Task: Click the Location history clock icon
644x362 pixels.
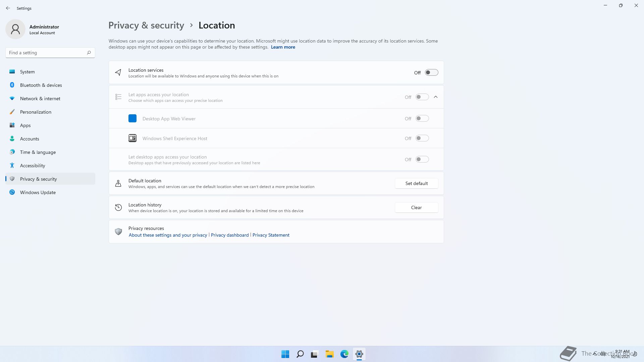Action: 118,207
